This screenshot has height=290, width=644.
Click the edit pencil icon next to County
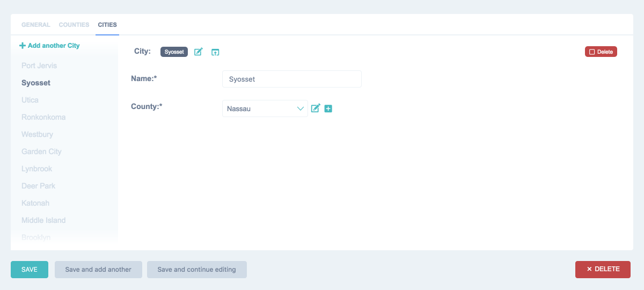click(x=316, y=108)
